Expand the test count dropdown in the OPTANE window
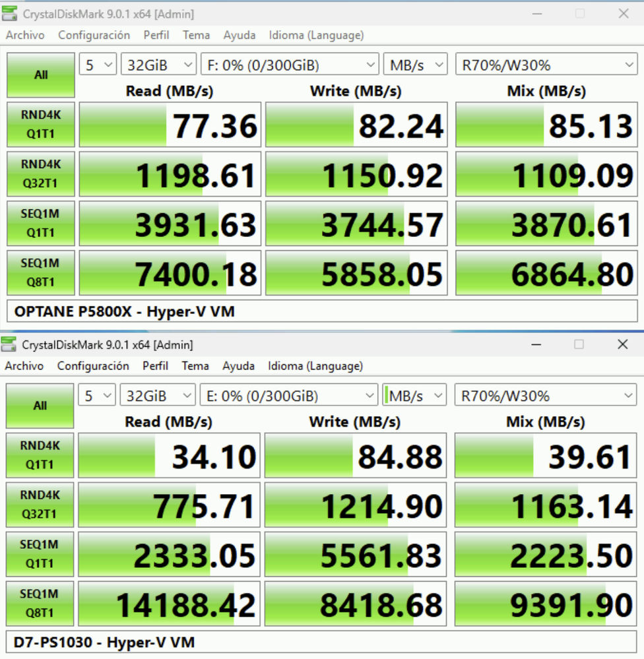Screen dimensions: 644x659 pos(98,64)
